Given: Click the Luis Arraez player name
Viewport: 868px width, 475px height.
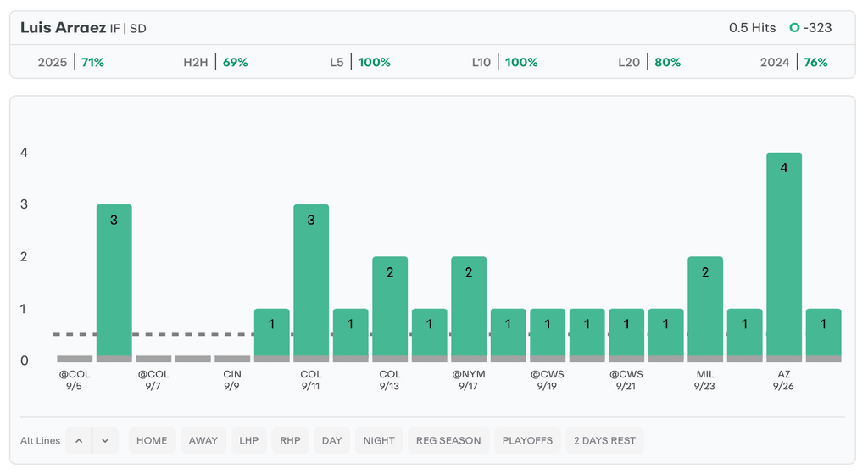Looking at the screenshot, I should (x=63, y=28).
